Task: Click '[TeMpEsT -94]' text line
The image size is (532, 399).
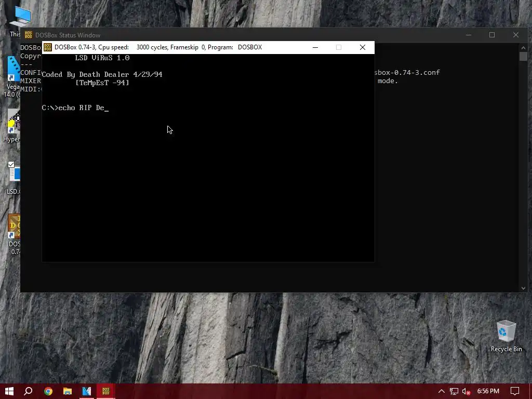Action: tap(102, 83)
